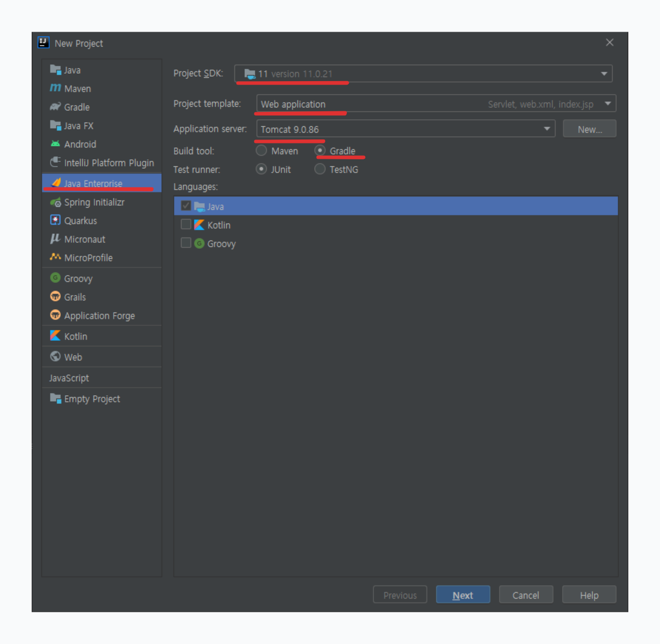Screen dimensions: 660x644
Task: Click the IntelliJ Platform Plugin icon
Action: [55, 162]
